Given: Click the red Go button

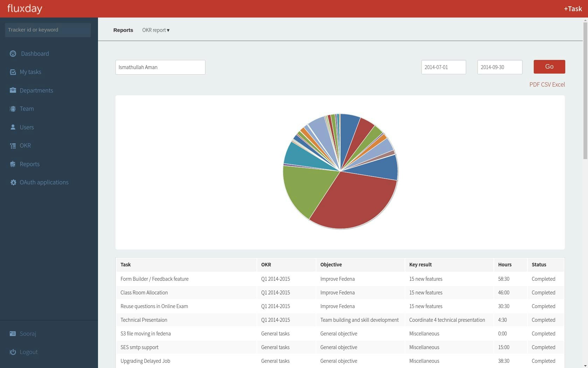Looking at the screenshot, I should (549, 67).
